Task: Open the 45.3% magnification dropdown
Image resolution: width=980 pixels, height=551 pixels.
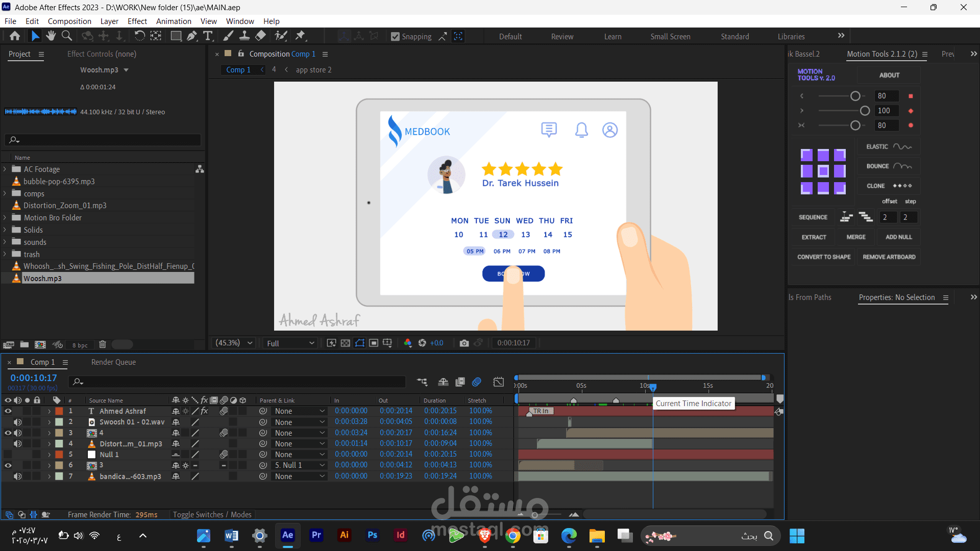Action: (x=235, y=343)
